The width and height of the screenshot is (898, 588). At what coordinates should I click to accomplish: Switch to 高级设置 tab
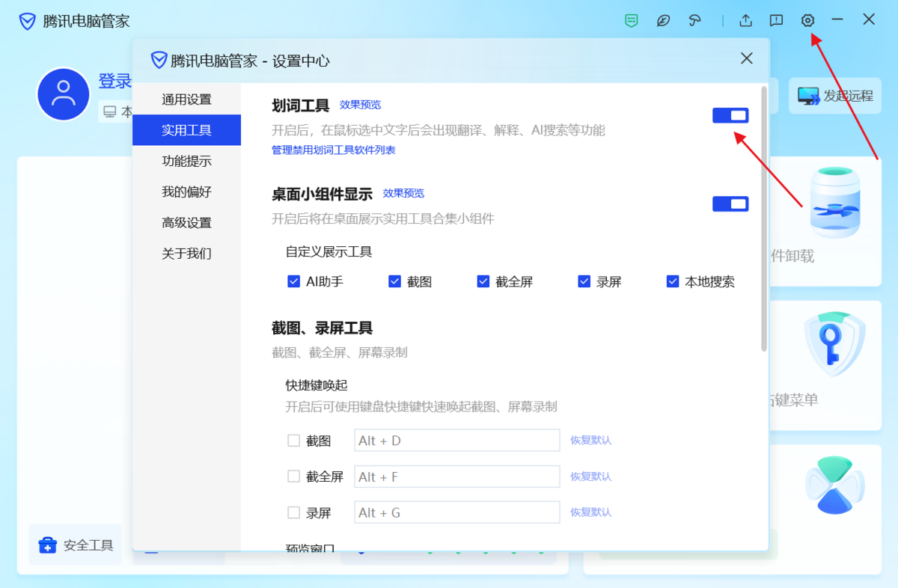coord(186,222)
